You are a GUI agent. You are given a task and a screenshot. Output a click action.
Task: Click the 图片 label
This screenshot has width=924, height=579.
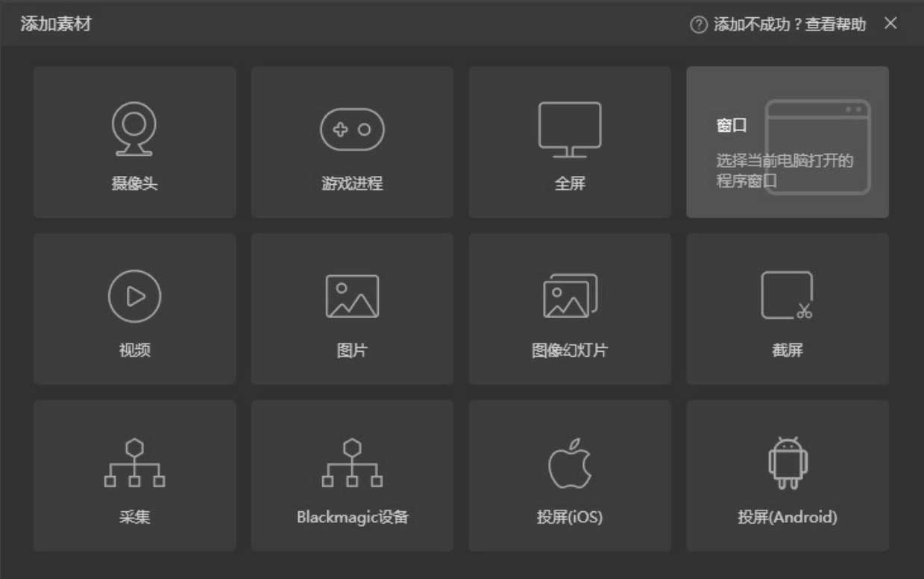[x=352, y=350]
